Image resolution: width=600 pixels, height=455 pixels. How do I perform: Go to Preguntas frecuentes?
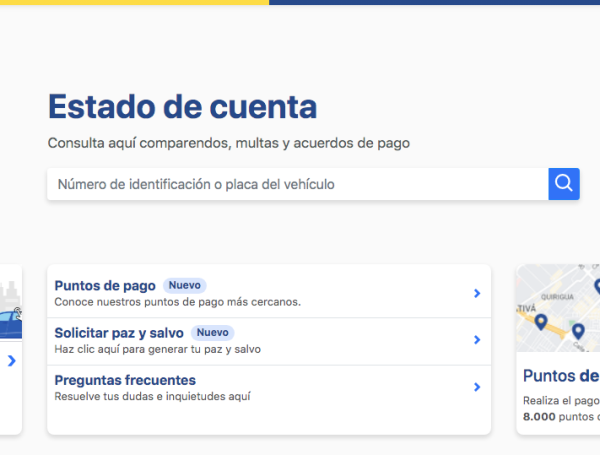coord(125,380)
